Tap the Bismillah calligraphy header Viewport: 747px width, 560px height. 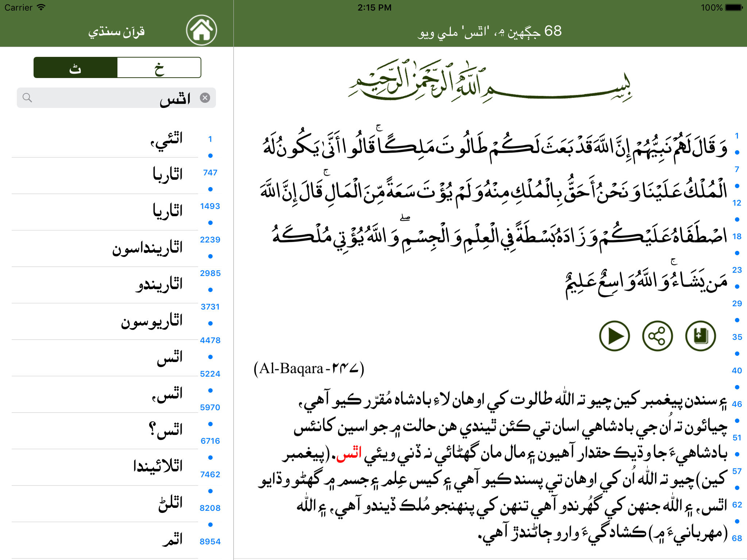(489, 81)
